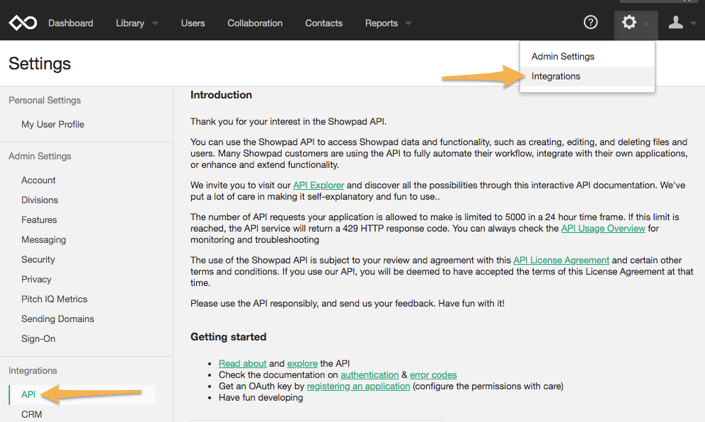The width and height of the screenshot is (705, 422).
Task: Select Security in sidebar
Action: click(38, 259)
